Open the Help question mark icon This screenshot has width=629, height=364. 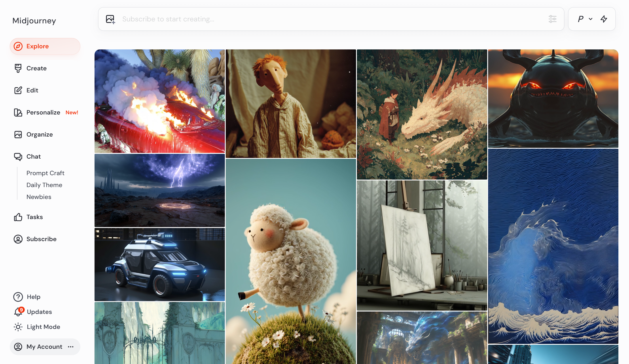18,297
